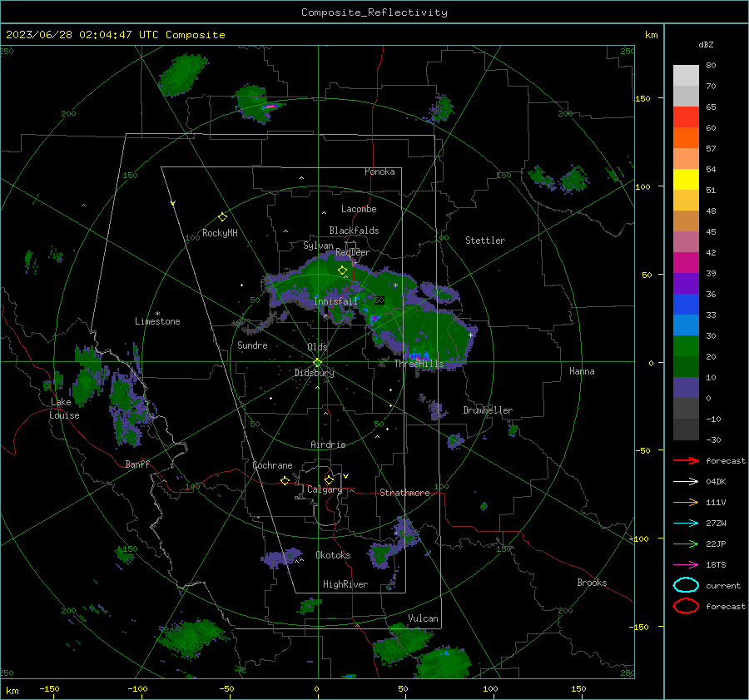
Task: Click the yellow diamond marker above Calgary
Action: click(329, 479)
